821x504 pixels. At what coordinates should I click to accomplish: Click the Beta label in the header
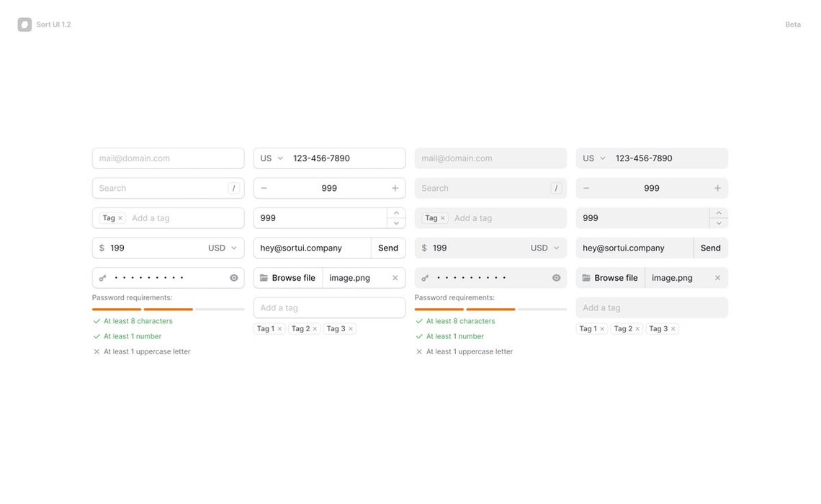click(x=793, y=24)
